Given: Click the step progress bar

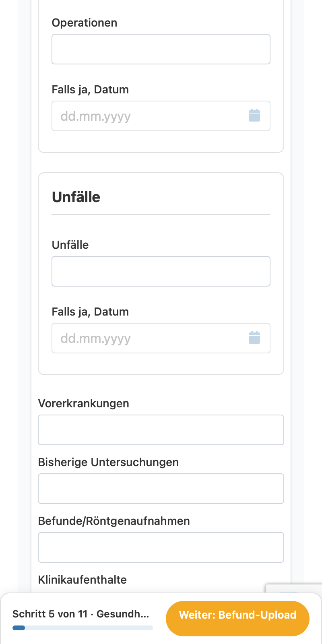Looking at the screenshot, I should pos(83,628).
